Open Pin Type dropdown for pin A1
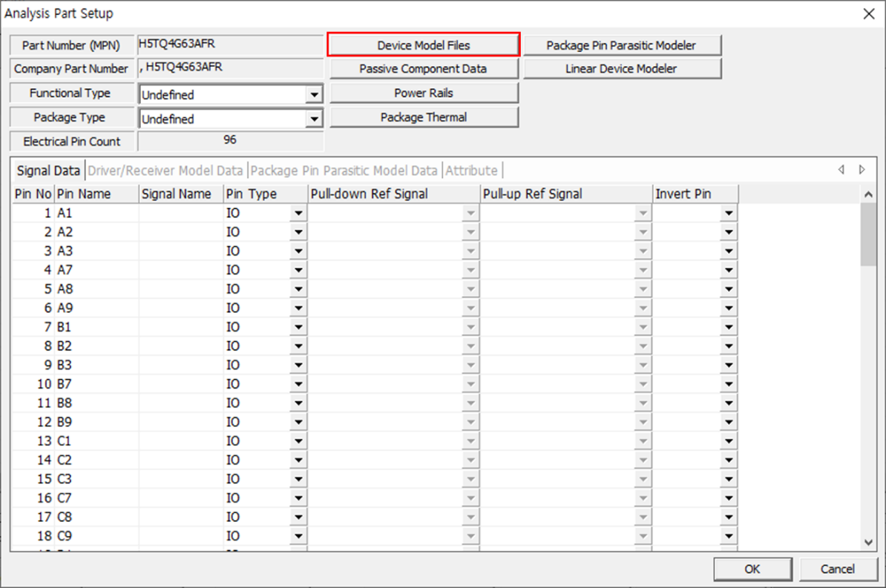Screen dimensions: 886x588 coord(298,214)
